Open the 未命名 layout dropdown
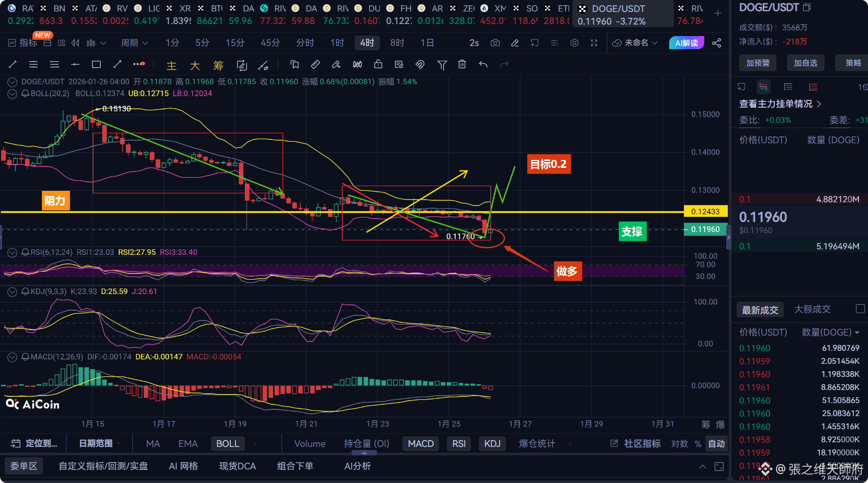Image resolution: width=868 pixels, height=483 pixels. 635,43
